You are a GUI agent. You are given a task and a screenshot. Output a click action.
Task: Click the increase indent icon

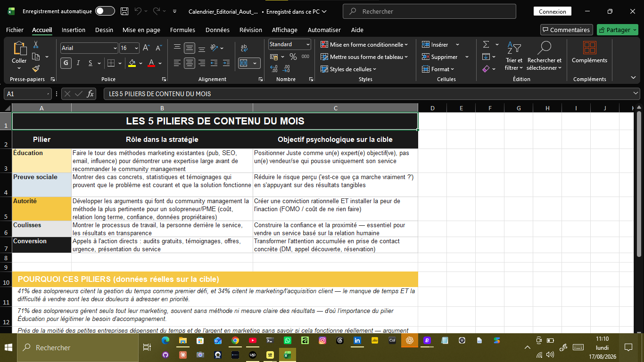coord(226,63)
